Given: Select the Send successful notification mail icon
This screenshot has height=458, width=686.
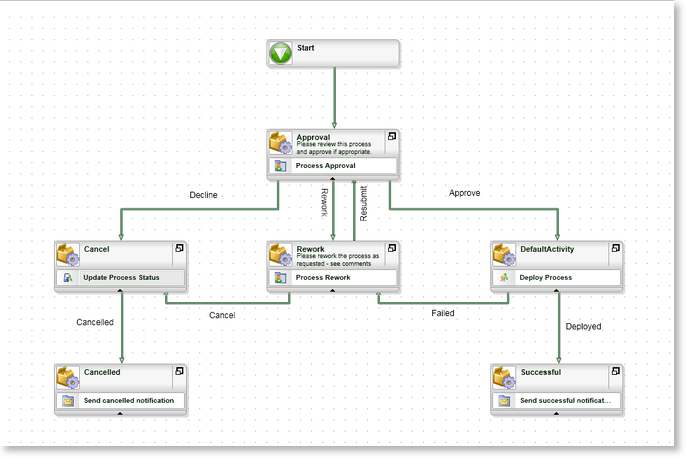Looking at the screenshot, I should 504,400.
